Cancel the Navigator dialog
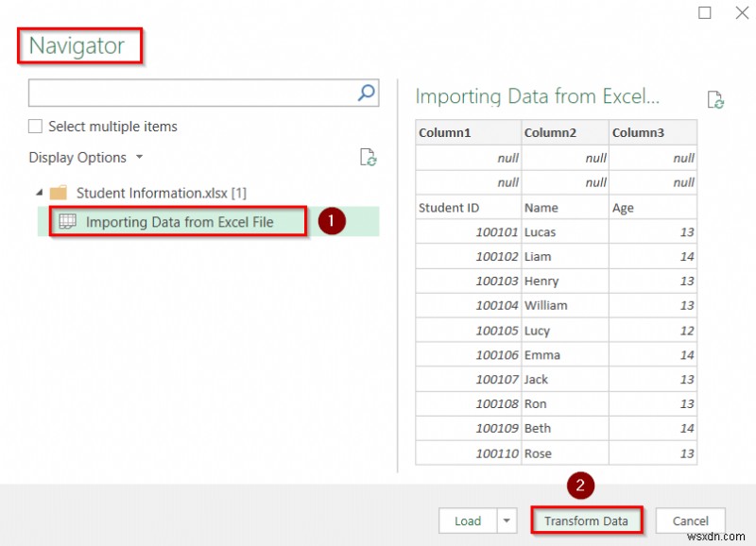 (x=691, y=520)
